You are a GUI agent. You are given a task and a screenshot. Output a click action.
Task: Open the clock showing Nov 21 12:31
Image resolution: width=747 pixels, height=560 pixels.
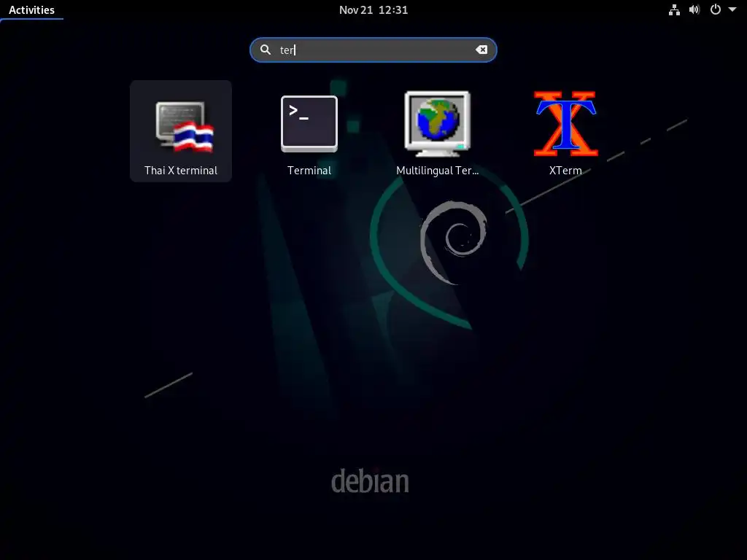373,10
